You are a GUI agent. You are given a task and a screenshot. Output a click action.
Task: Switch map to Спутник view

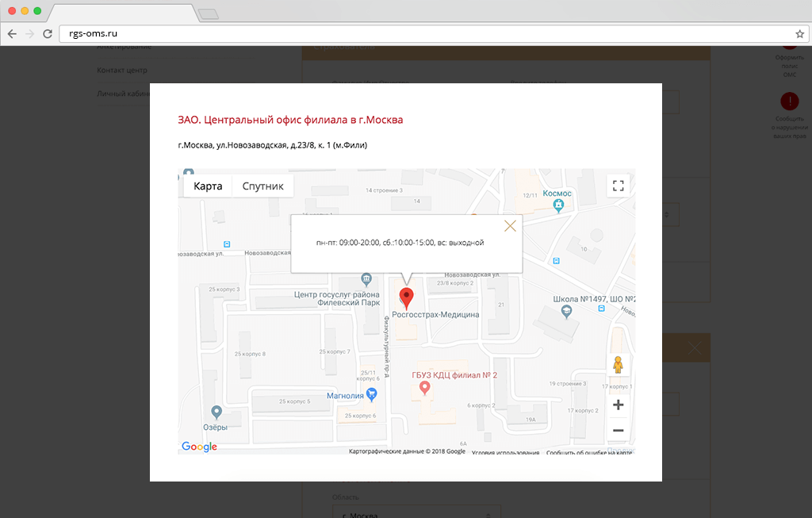click(263, 186)
